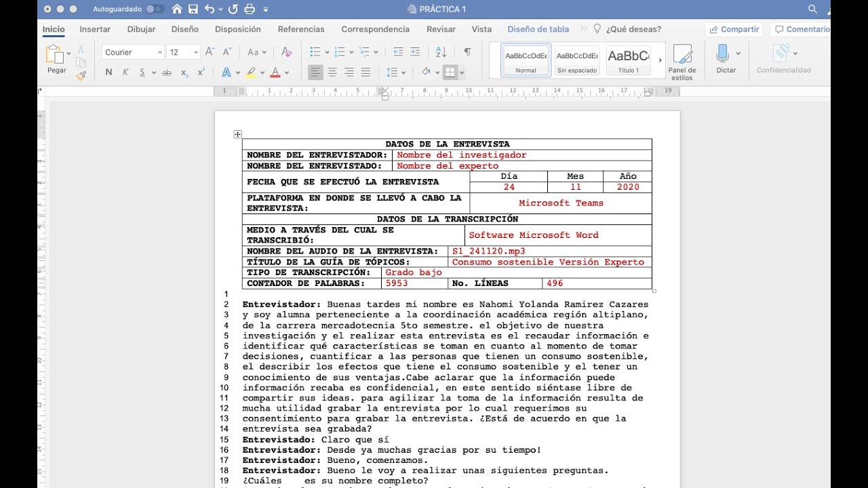The height and width of the screenshot is (488, 868).
Task: Click the Increase font size icon
Action: [x=210, y=52]
